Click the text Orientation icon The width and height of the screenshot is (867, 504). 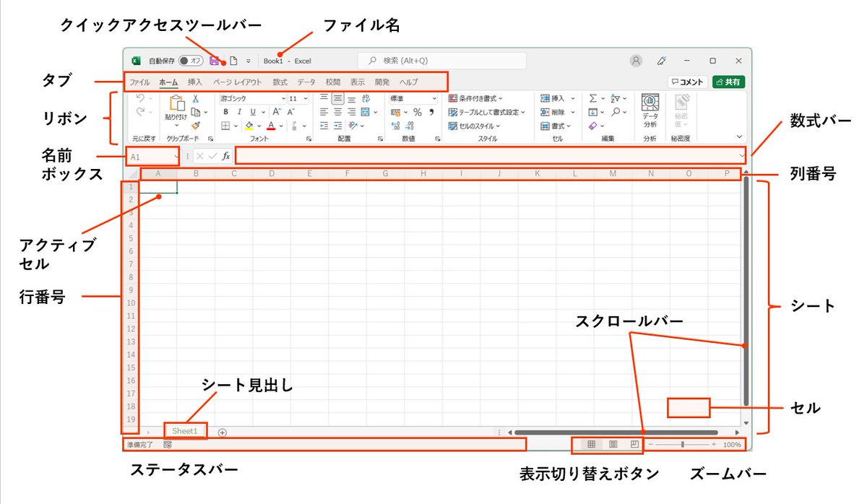click(x=353, y=126)
